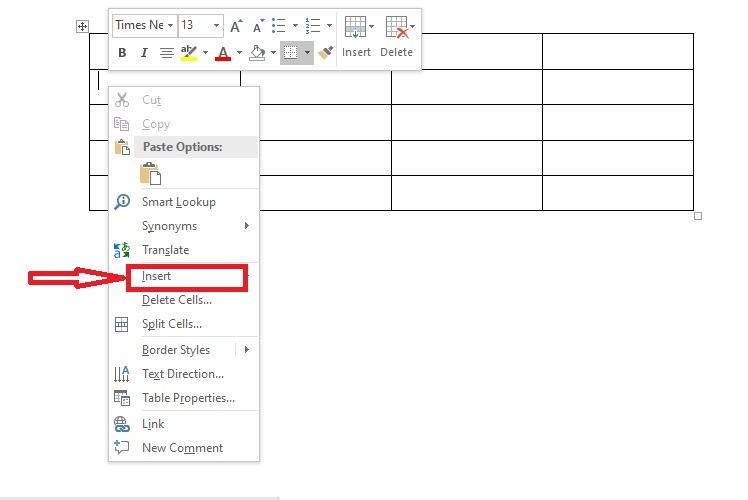Select Smart Lookup in context menu
Viewport: 748px width, 500px height.
184,202
